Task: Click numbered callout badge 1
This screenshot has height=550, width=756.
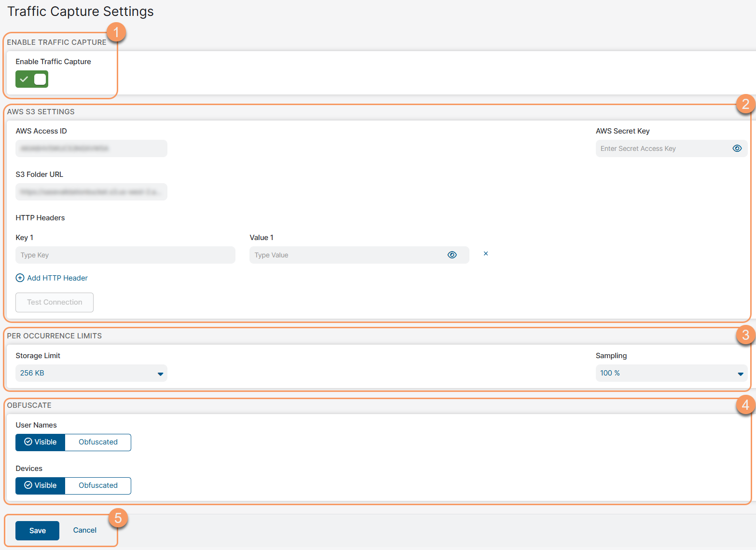Action: pyautogui.click(x=116, y=32)
